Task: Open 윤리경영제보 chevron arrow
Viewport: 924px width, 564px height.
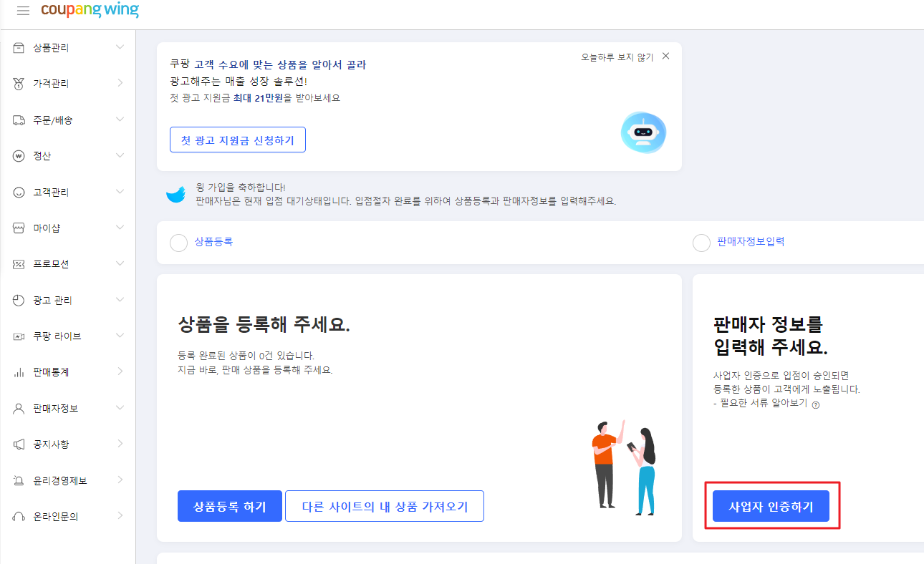Action: 120,480
